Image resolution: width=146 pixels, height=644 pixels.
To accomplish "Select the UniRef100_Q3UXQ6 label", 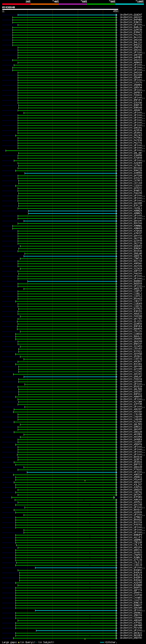I will click(131, 103).
